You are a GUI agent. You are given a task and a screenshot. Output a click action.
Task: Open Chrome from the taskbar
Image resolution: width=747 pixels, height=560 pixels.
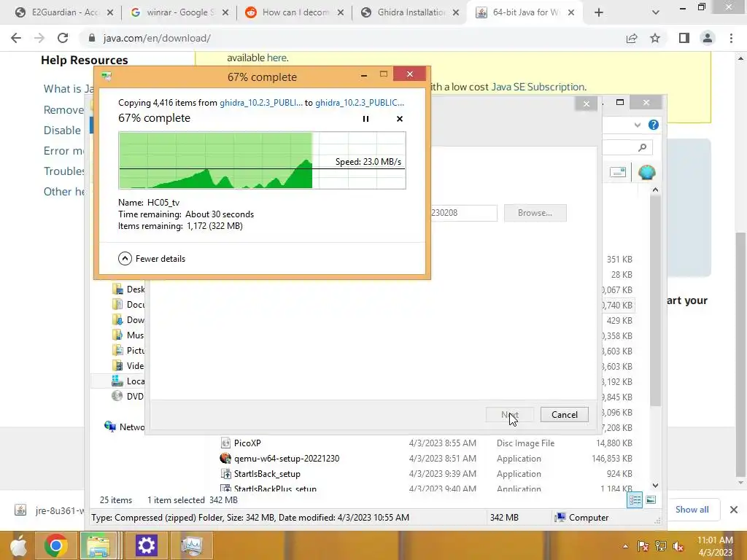pos(55,545)
